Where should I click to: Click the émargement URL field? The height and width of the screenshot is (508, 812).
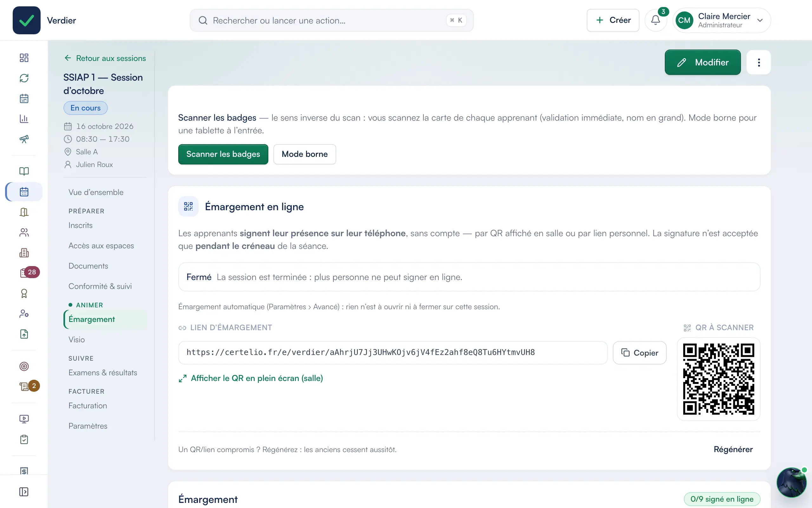coord(393,353)
